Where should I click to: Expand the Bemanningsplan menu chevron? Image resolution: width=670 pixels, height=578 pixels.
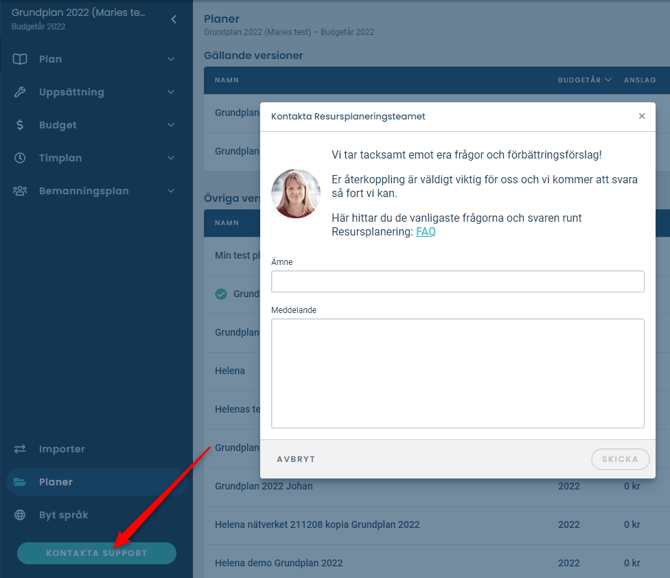point(171,191)
